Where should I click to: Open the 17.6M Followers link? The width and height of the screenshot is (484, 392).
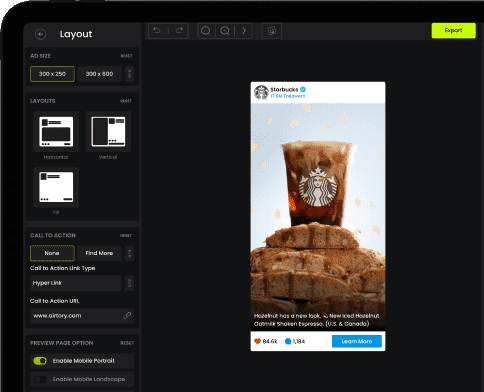(288, 96)
